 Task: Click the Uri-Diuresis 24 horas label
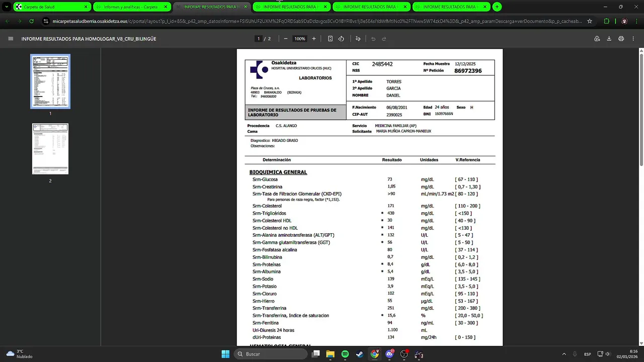[273, 330]
